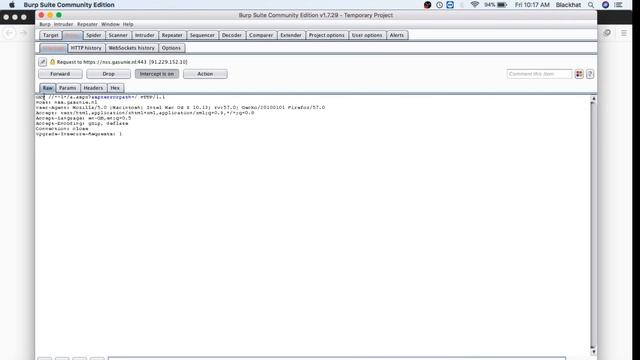
Task: Click the GET request first line
Action: point(100,97)
